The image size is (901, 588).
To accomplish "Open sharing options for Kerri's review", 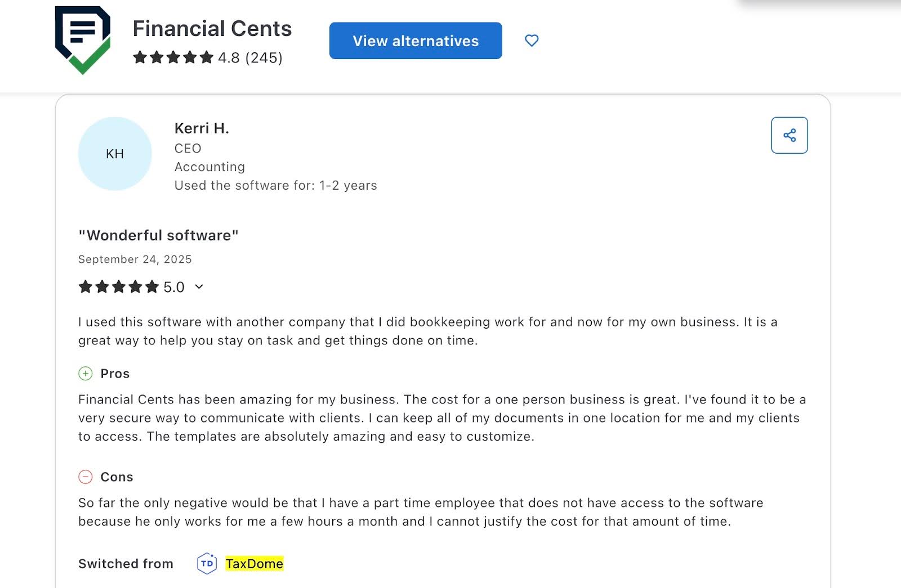I will [790, 134].
